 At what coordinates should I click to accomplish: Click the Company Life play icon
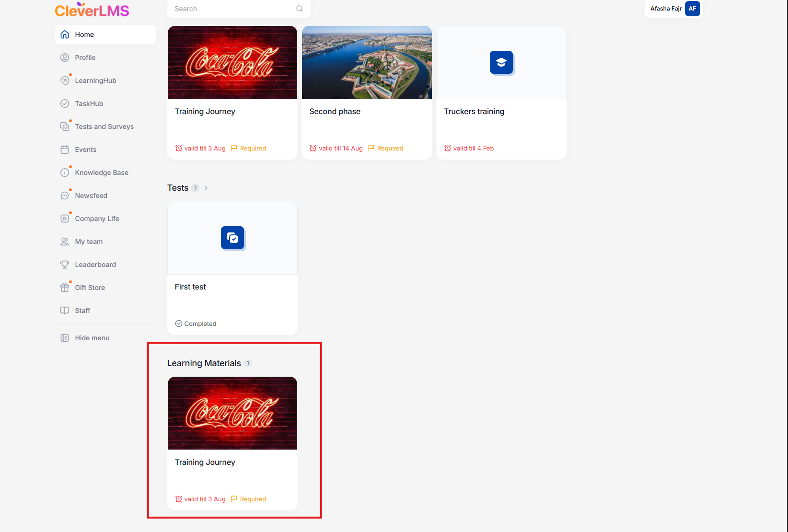[65, 219]
